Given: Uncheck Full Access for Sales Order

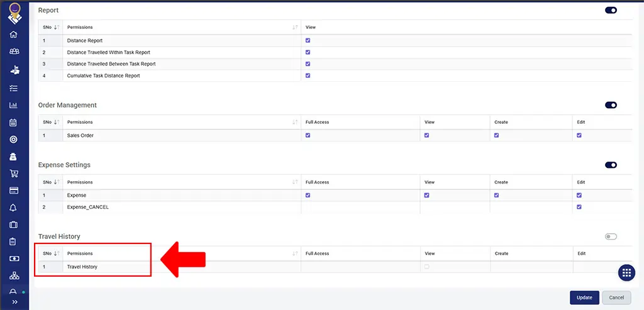Looking at the screenshot, I should [x=308, y=135].
